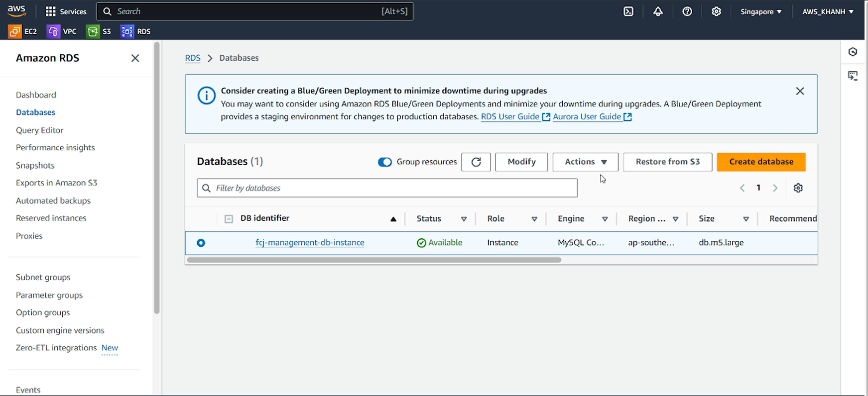Open the CloudShell icon in the top bar

click(628, 11)
